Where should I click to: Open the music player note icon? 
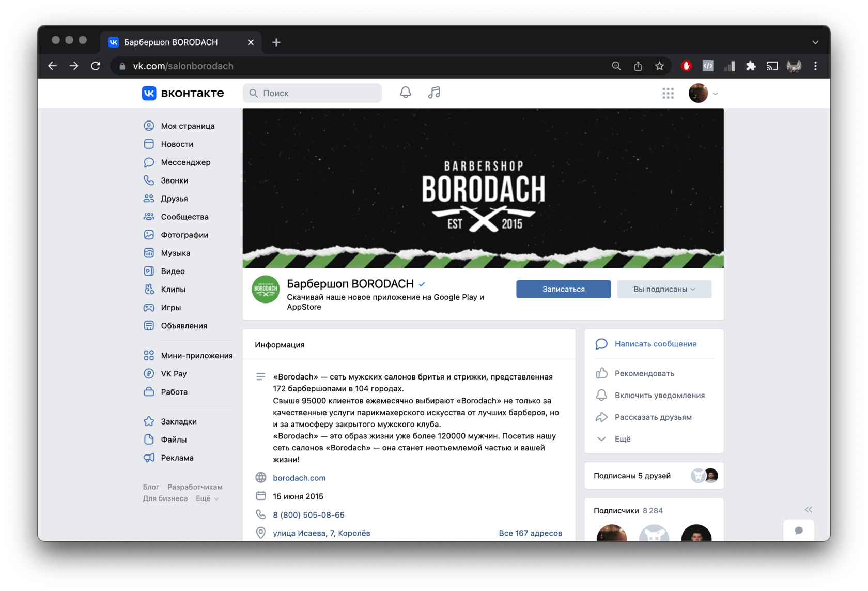point(434,93)
